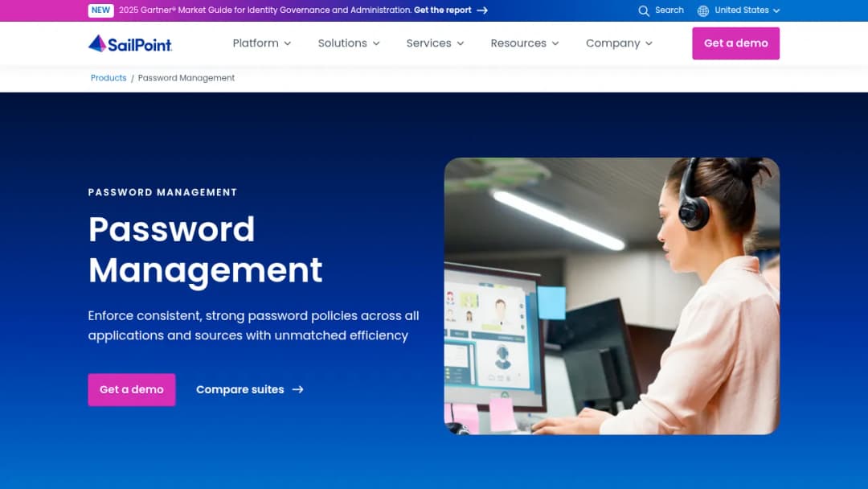868x489 pixels.
Task: Expand the Platform menu chevron
Action: pos(287,43)
